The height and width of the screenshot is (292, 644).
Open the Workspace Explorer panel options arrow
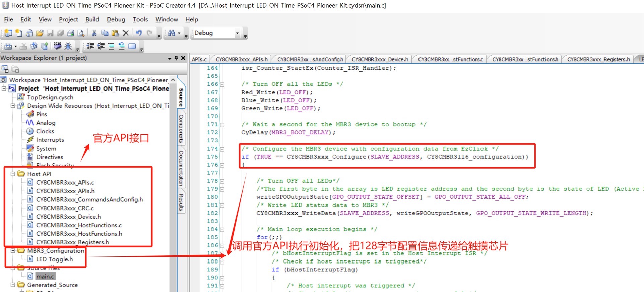click(x=170, y=58)
